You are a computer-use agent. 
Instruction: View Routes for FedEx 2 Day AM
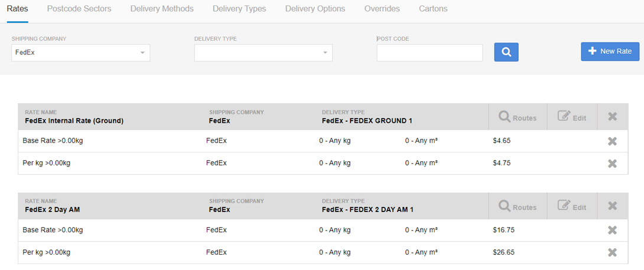click(x=518, y=207)
